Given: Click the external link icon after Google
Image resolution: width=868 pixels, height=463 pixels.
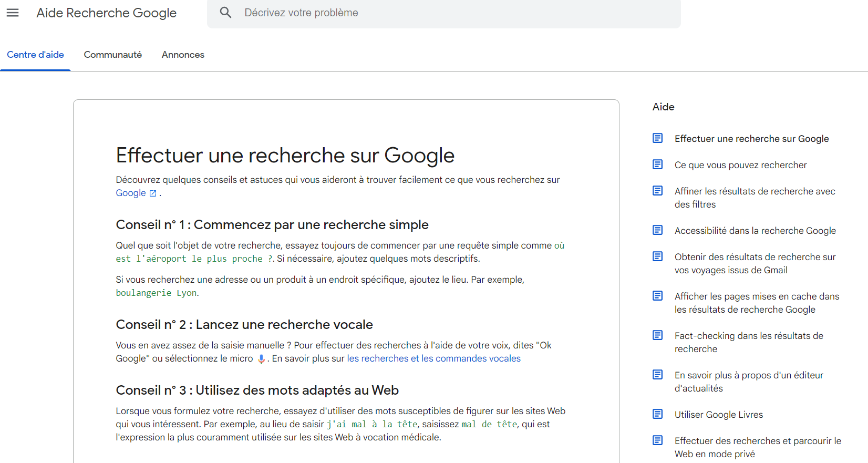Looking at the screenshot, I should pyautogui.click(x=153, y=193).
